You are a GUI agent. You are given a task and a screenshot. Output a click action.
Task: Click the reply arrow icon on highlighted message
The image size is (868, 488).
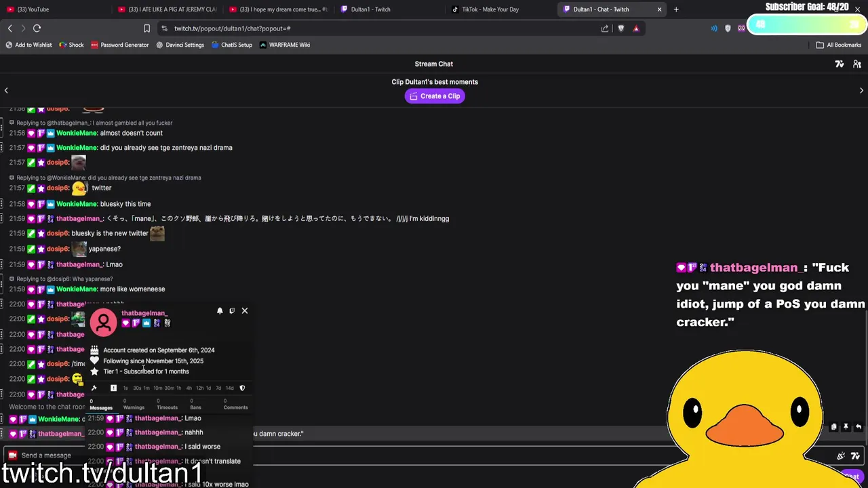click(859, 427)
